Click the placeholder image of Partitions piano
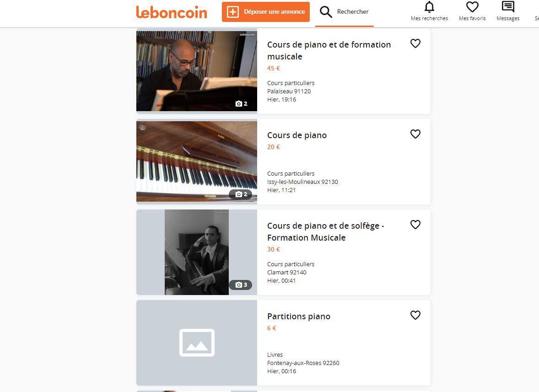The width and height of the screenshot is (539, 392). (197, 343)
